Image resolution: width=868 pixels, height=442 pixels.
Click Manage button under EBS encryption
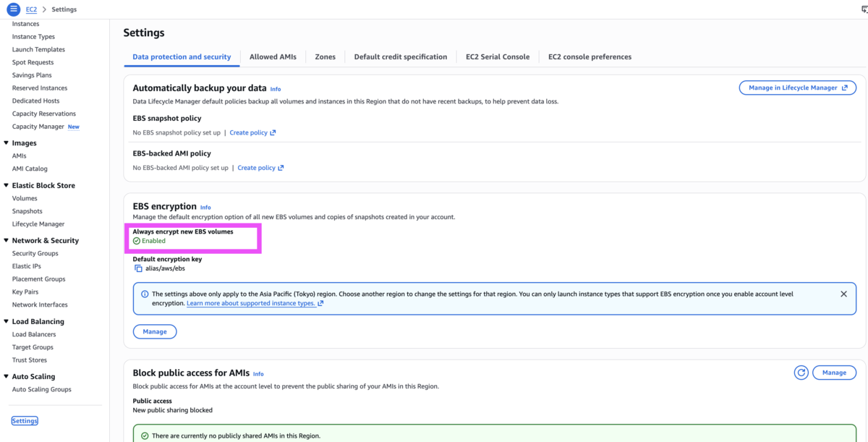click(x=155, y=331)
